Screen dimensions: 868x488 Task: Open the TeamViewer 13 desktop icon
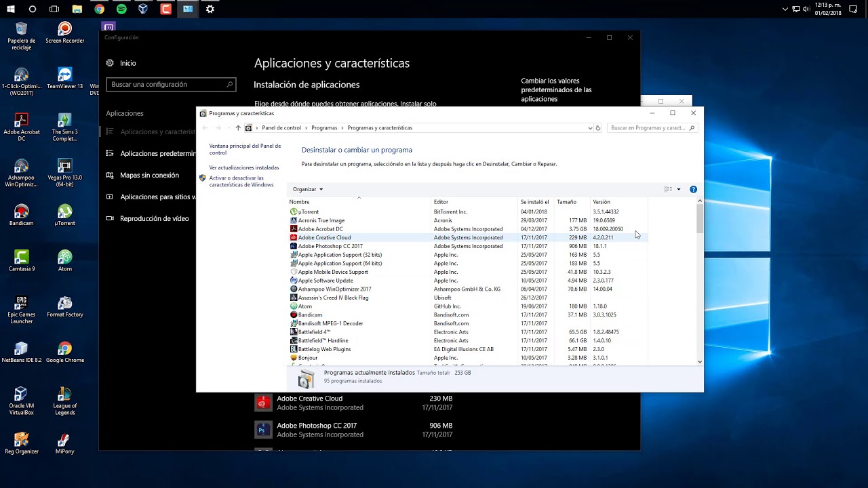click(64, 79)
